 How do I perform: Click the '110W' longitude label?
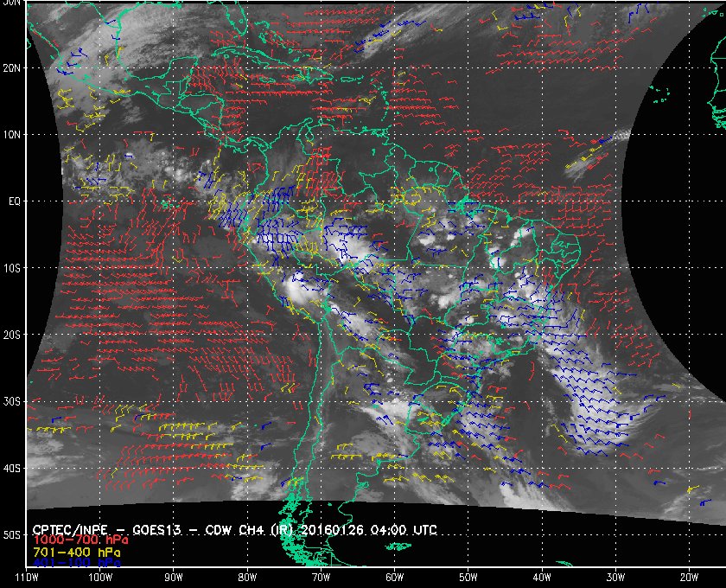click(27, 578)
